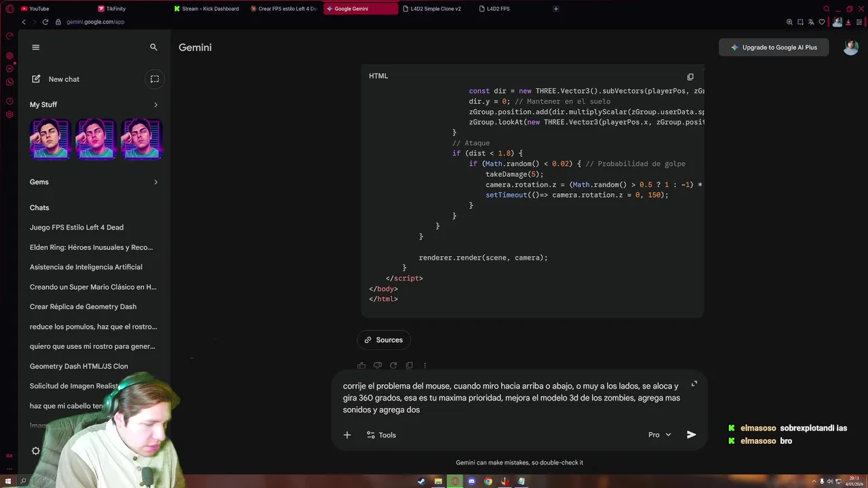Start a temporary chat via dashed-square icon

pyautogui.click(x=155, y=79)
